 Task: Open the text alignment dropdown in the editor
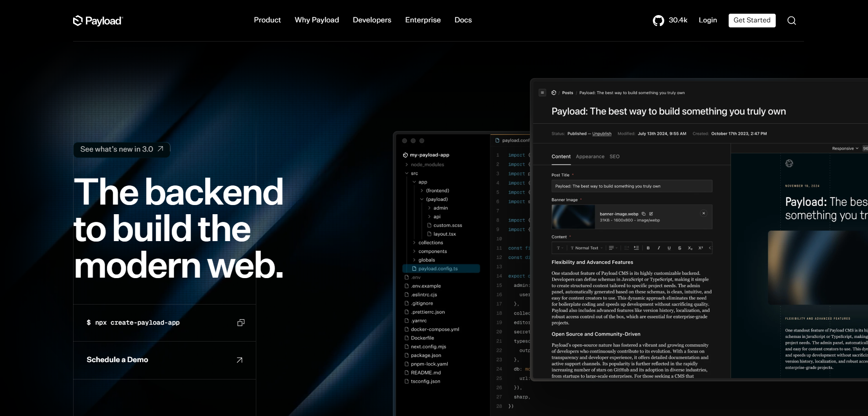pyautogui.click(x=613, y=248)
